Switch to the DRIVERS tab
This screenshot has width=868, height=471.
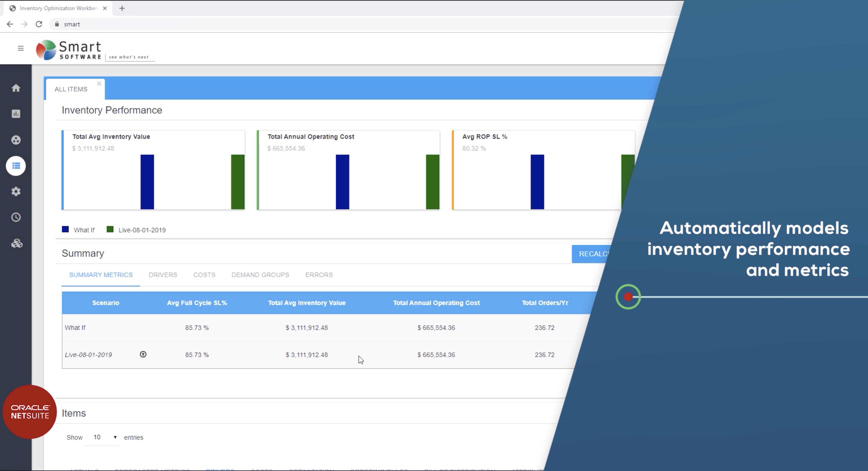(163, 275)
